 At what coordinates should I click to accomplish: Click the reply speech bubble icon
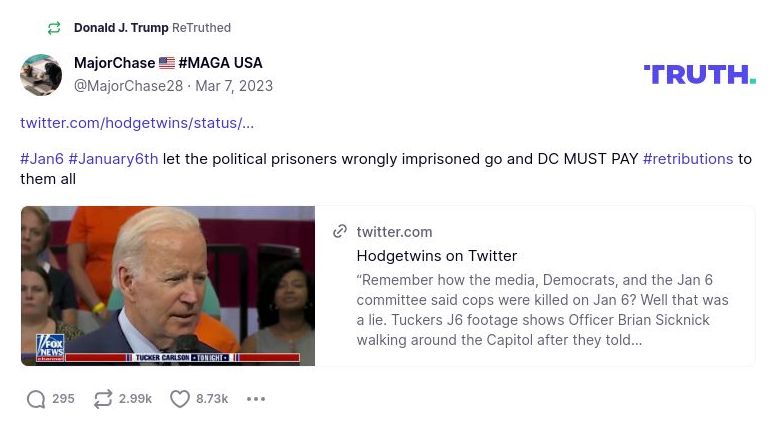click(x=36, y=399)
